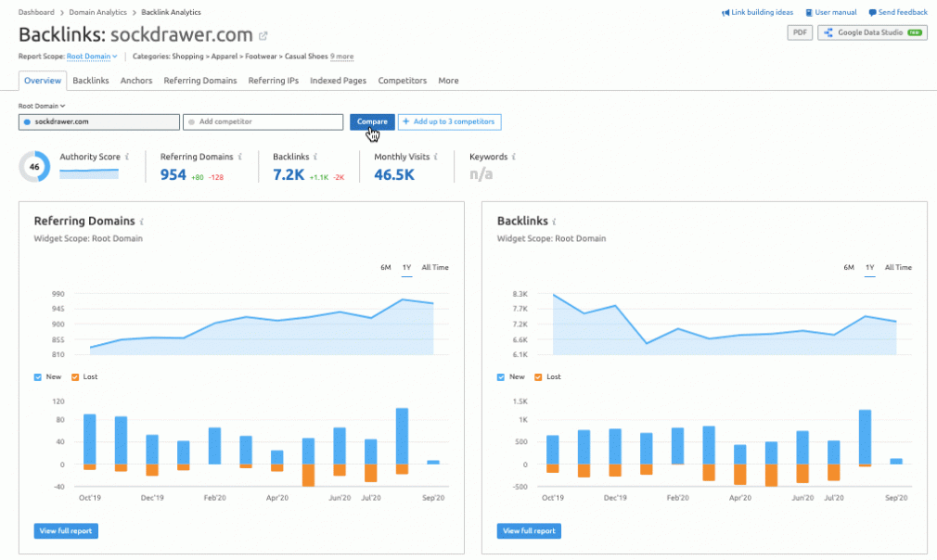Expand the 9 more categories link

click(x=341, y=57)
